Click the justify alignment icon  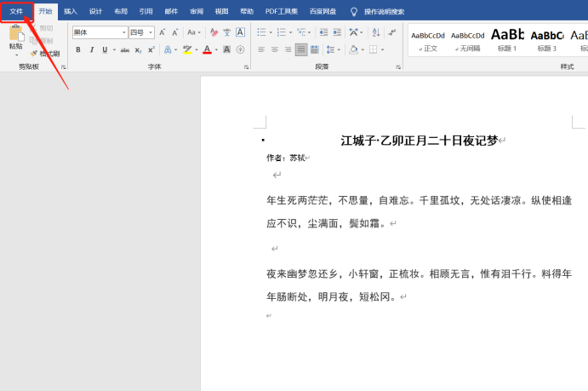(x=301, y=49)
